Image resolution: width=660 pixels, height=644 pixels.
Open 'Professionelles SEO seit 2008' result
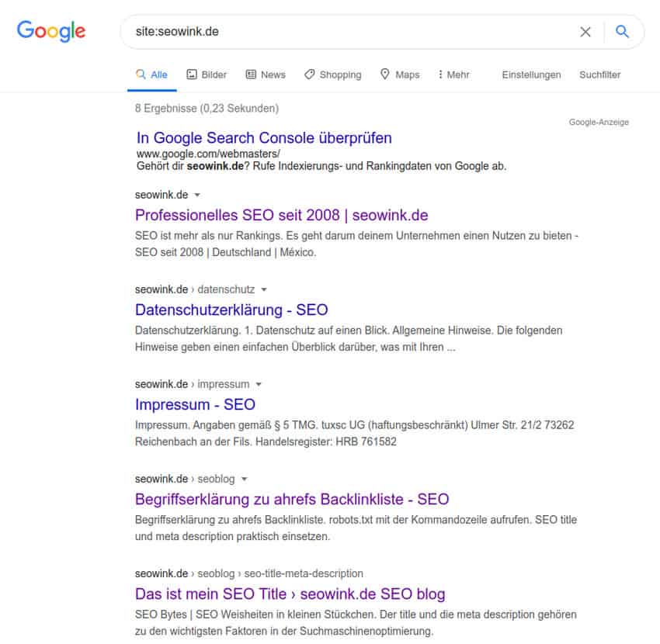point(282,216)
